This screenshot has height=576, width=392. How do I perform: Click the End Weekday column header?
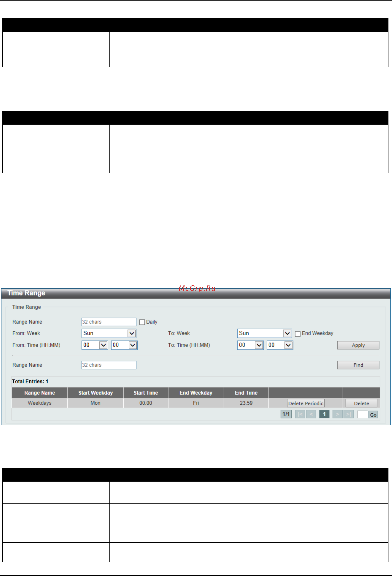pyautogui.click(x=196, y=393)
